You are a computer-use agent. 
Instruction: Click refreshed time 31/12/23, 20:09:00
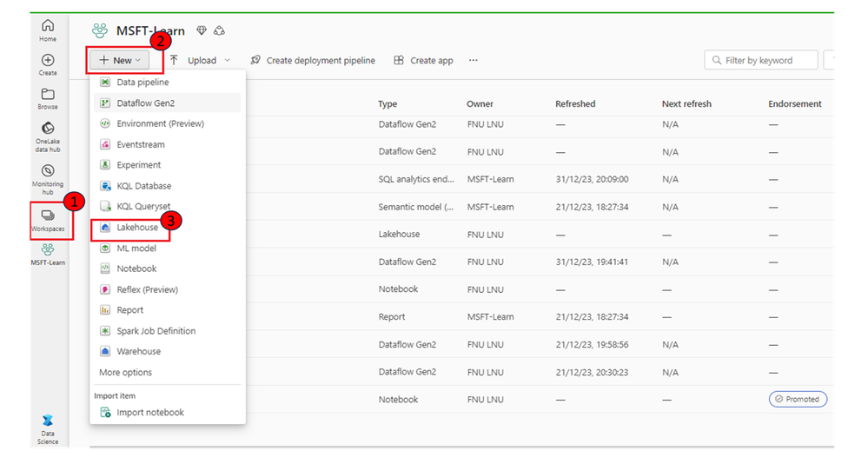click(592, 179)
